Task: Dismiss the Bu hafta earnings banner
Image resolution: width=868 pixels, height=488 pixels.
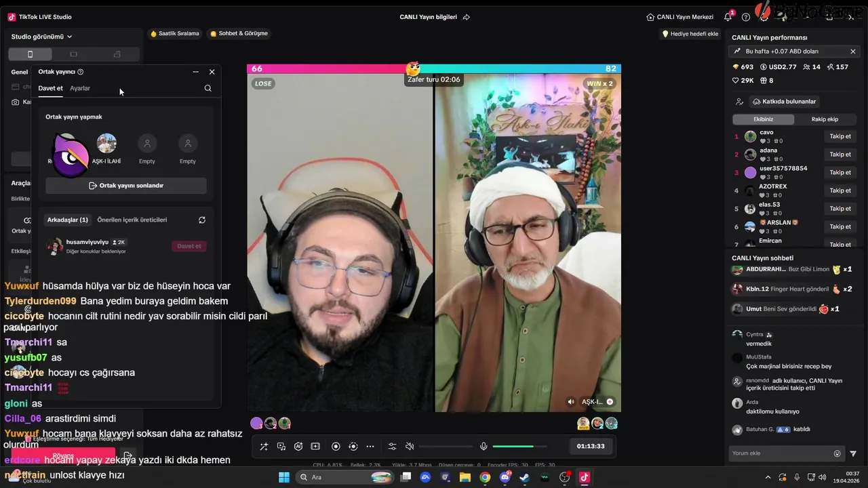Action: pos(853,52)
